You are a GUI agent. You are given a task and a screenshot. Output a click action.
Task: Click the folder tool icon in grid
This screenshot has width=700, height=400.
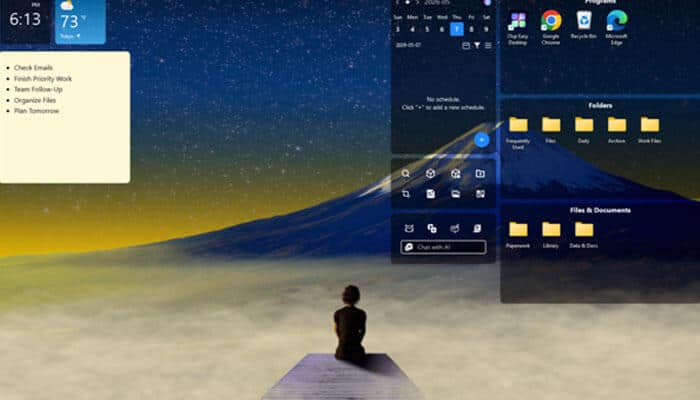click(x=480, y=173)
